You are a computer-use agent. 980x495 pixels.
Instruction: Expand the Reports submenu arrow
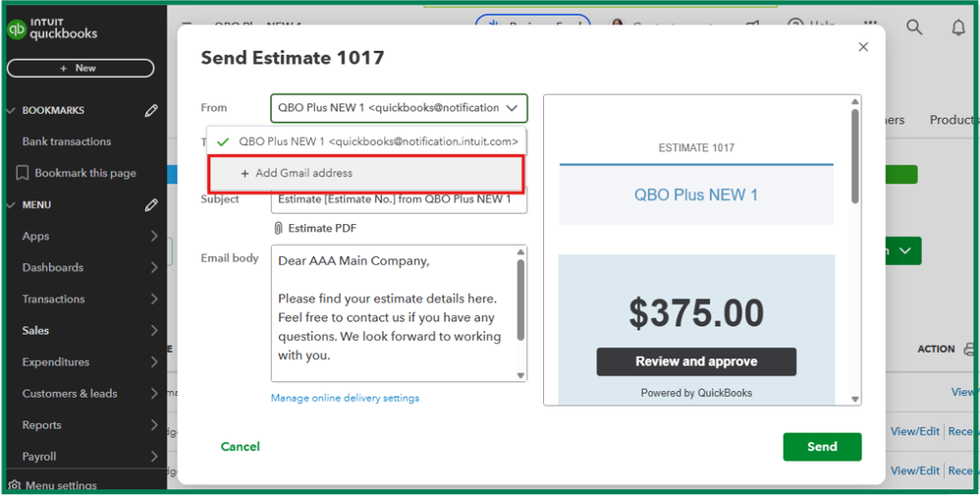click(154, 425)
